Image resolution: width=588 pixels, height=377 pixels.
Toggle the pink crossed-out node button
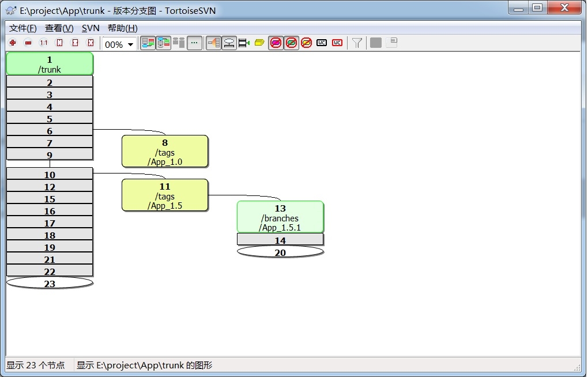pyautogui.click(x=276, y=43)
